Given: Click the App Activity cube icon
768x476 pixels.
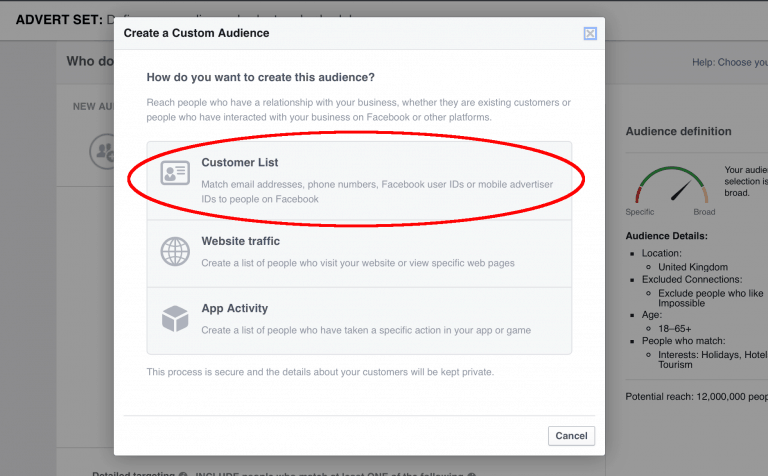Looking at the screenshot, I should coord(176,319).
